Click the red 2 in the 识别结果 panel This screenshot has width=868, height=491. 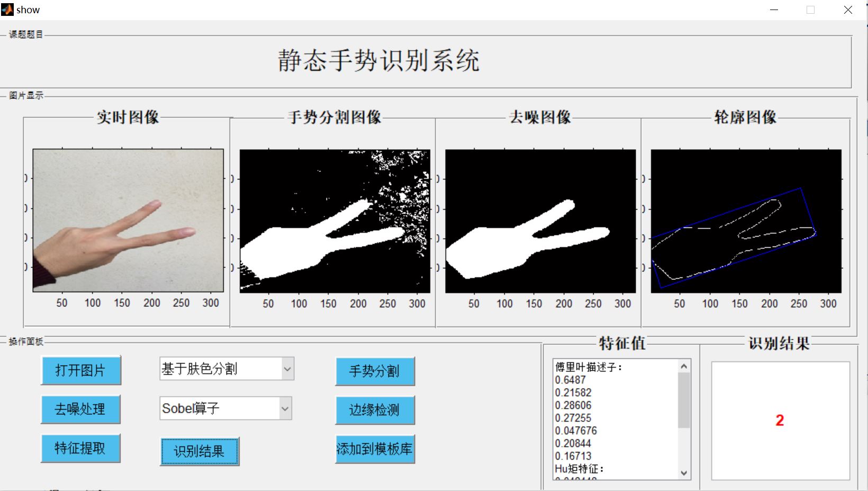pyautogui.click(x=779, y=421)
